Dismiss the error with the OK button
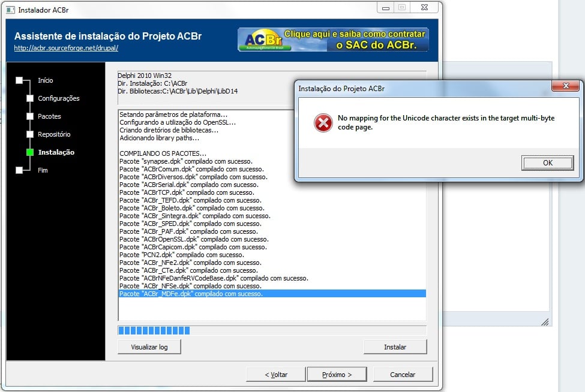585x392 pixels. pyautogui.click(x=547, y=163)
